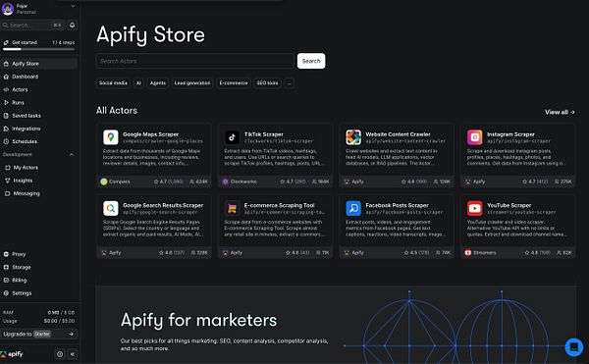Focus the sidebar Search field
Screen dimensions: 589x364
(x=32, y=26)
